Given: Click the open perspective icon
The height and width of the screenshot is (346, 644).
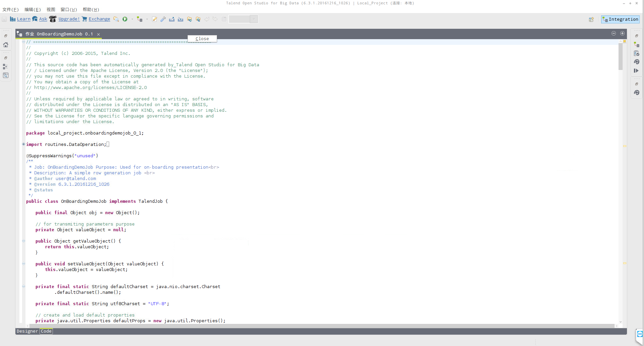Looking at the screenshot, I should pos(591,19).
